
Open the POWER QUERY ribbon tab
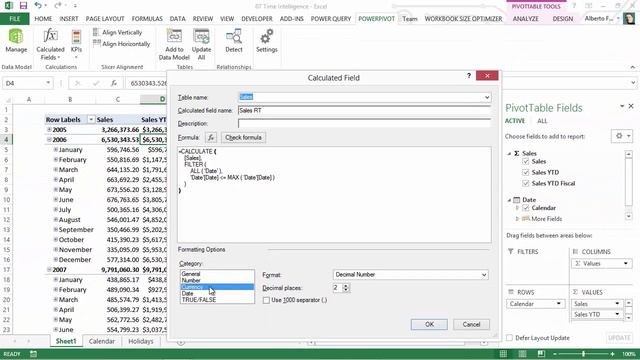point(331,19)
